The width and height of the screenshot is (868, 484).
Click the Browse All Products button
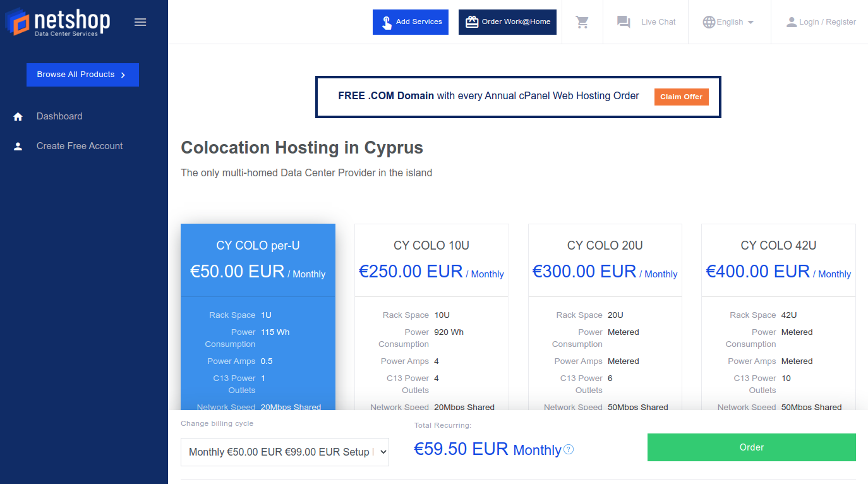(83, 75)
